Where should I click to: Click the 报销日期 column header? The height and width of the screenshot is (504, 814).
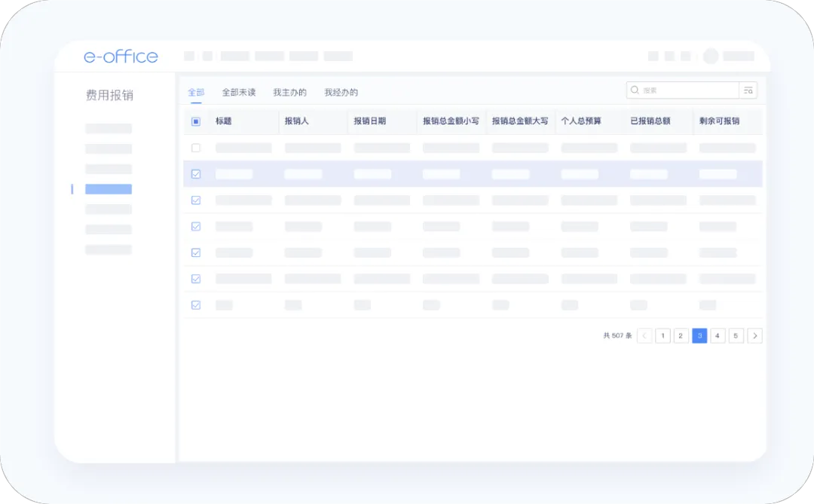coord(370,121)
